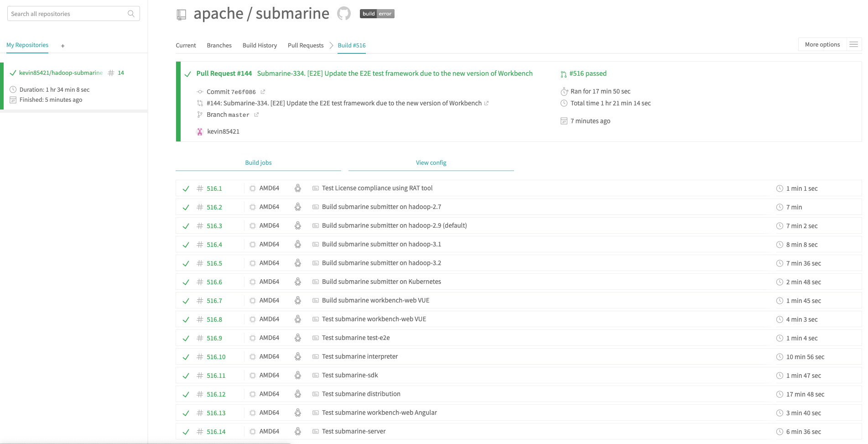Select the Build jobs tab
868x444 pixels.
click(258, 162)
